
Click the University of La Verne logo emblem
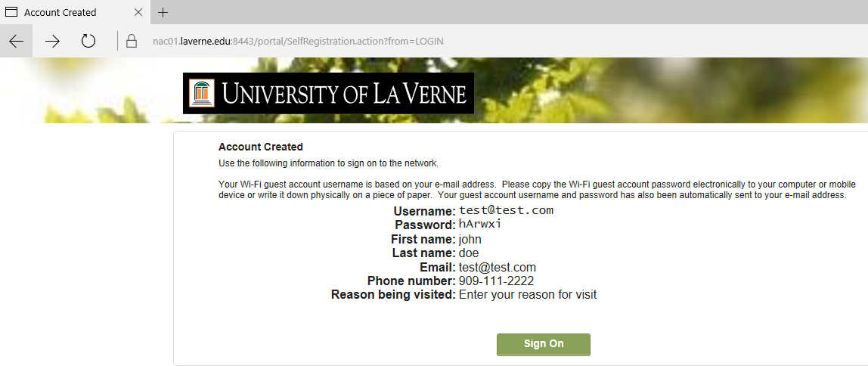201,93
